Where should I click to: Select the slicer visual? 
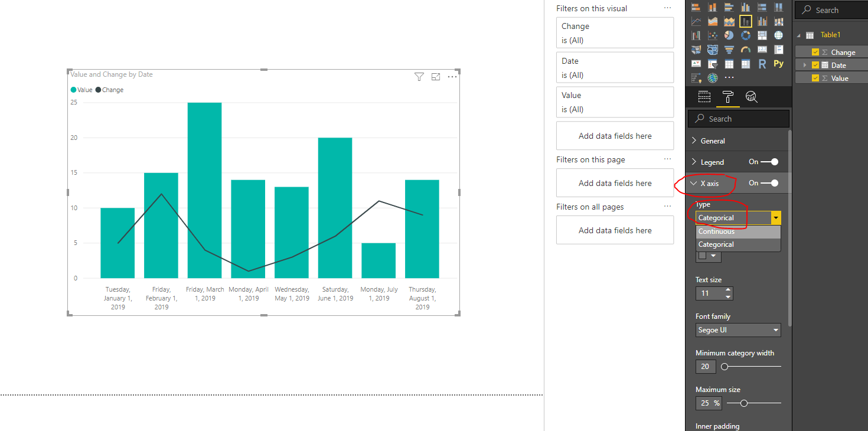tap(713, 64)
